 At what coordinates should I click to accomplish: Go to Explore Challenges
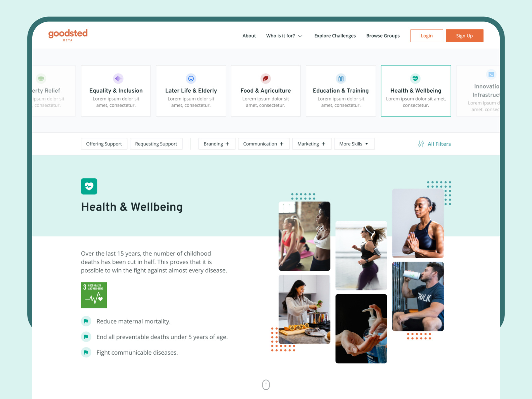click(335, 36)
